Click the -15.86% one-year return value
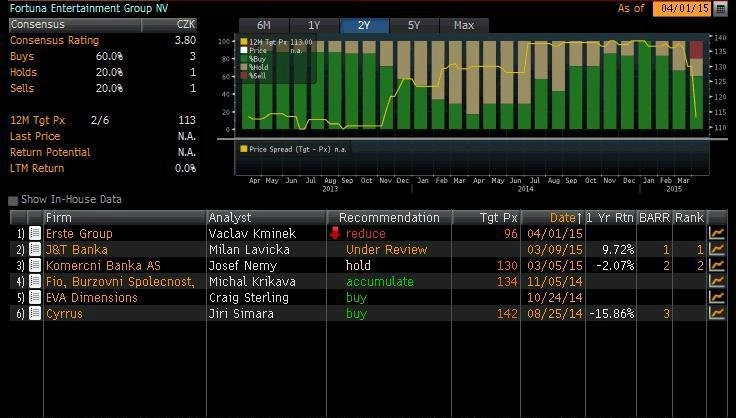This screenshot has width=736, height=418. (x=612, y=313)
